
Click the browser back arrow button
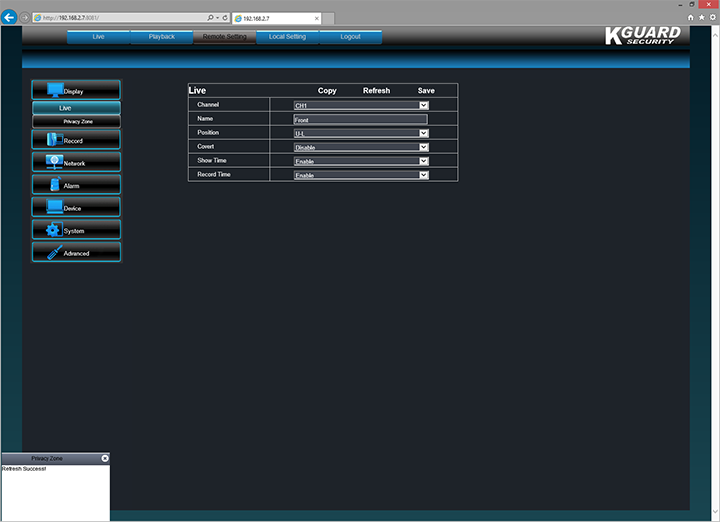pyautogui.click(x=11, y=17)
